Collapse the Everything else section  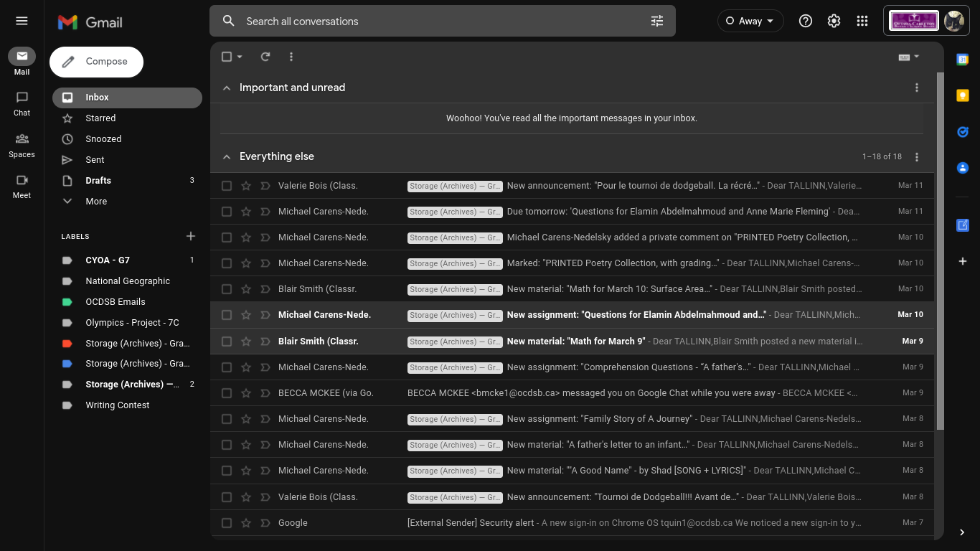(227, 156)
